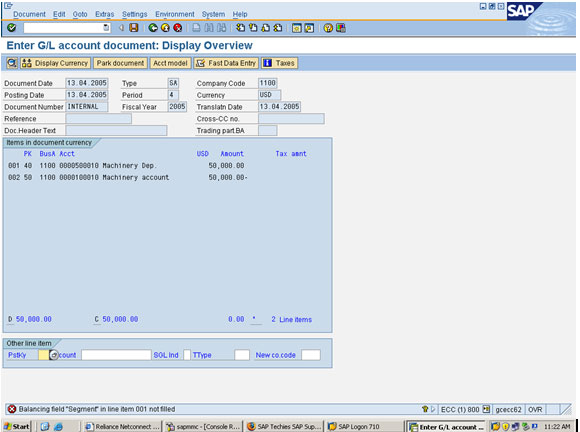Screen dimensions: 580x432
Task: Click the Park document button
Action: coord(120,63)
